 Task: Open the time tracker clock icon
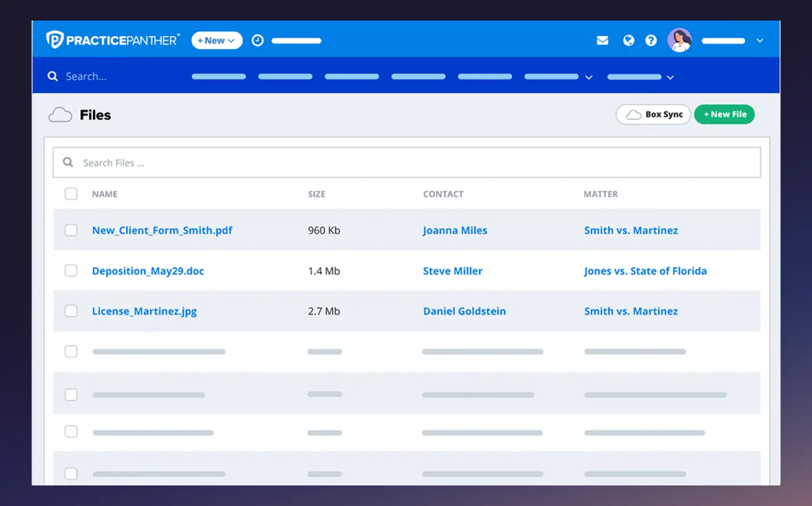coord(258,40)
